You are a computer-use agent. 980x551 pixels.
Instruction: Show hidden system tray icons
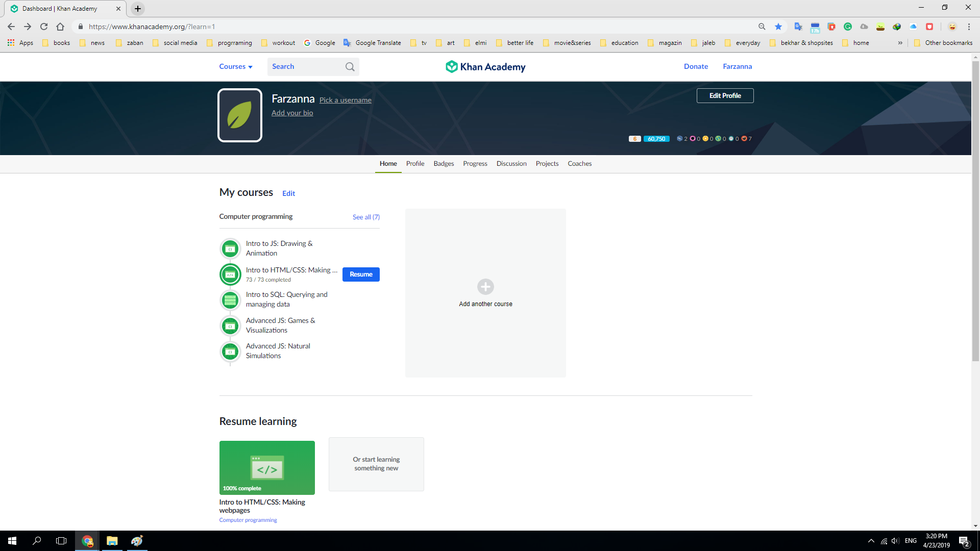click(871, 541)
